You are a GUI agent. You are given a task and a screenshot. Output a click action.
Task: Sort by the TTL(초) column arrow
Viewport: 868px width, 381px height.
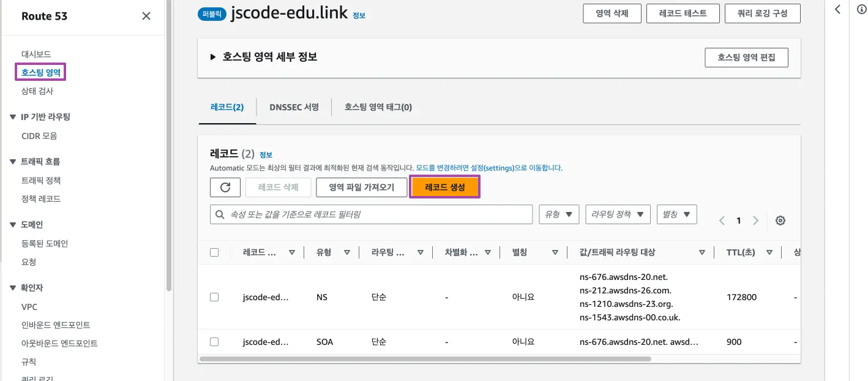pos(769,252)
